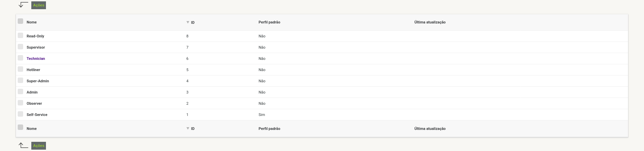
Task: Tick the Super-Admin row checkbox
Action: [20, 80]
